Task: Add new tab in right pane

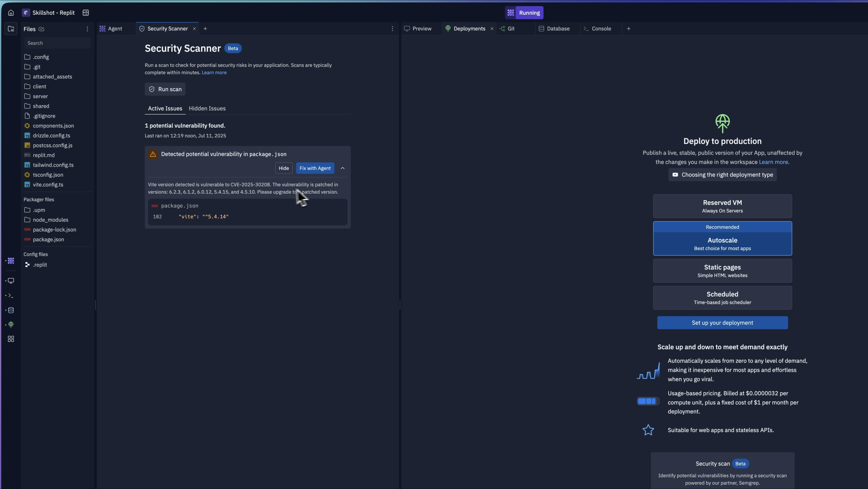Action: tap(629, 29)
